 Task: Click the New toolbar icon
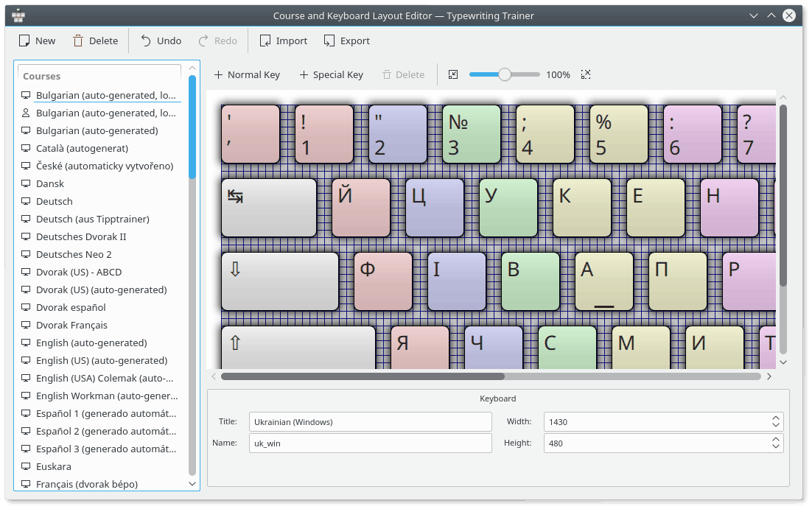[25, 41]
